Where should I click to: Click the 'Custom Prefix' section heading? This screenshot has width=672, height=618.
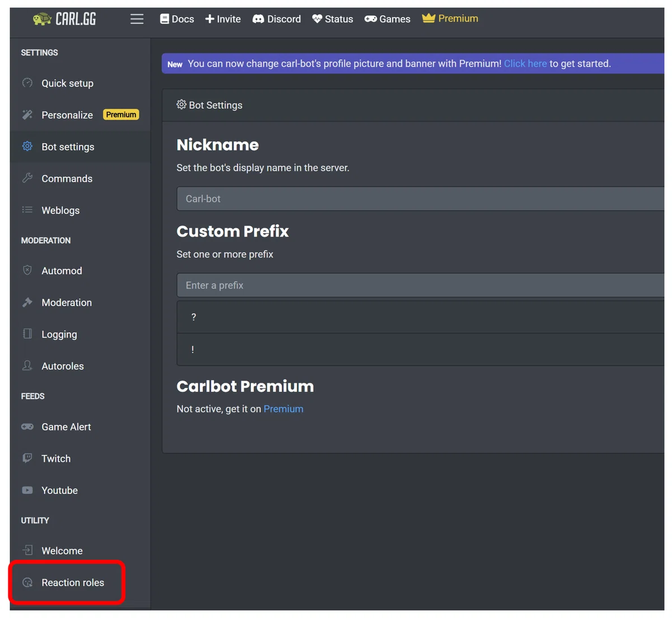(232, 231)
